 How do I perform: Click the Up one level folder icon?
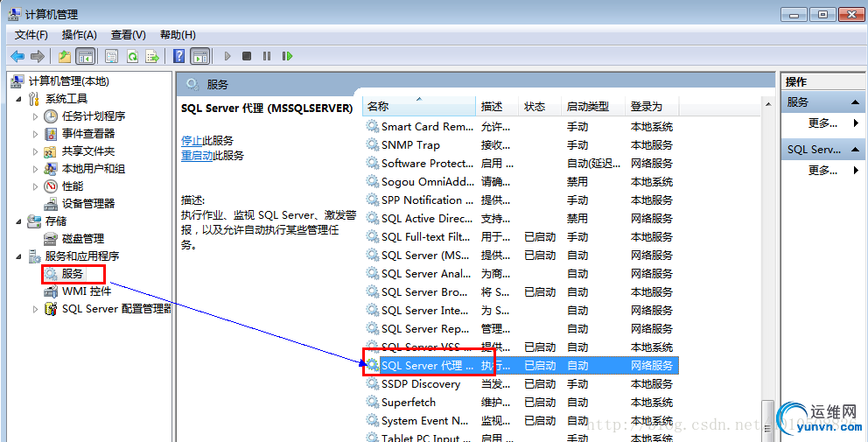[65, 56]
